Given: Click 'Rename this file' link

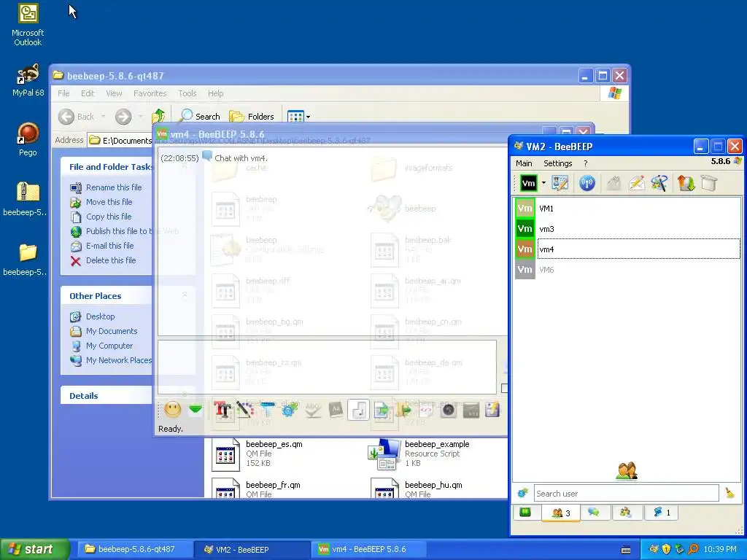Looking at the screenshot, I should click(x=114, y=187).
